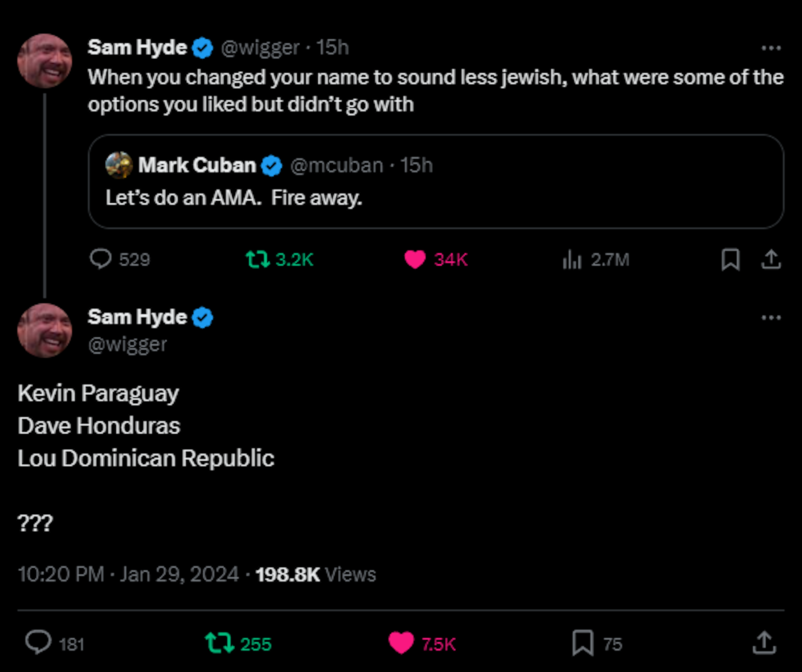Share the bottom reply tweet
The height and width of the screenshot is (672, 802).
click(764, 643)
